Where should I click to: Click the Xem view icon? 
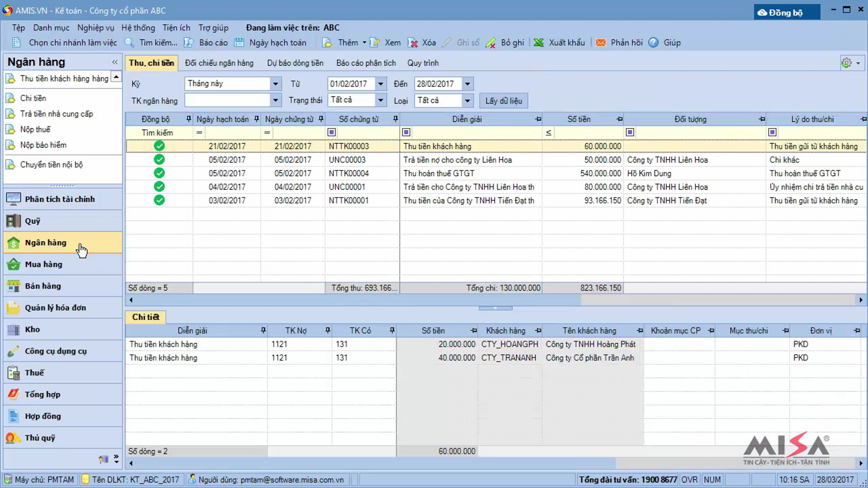coord(375,43)
